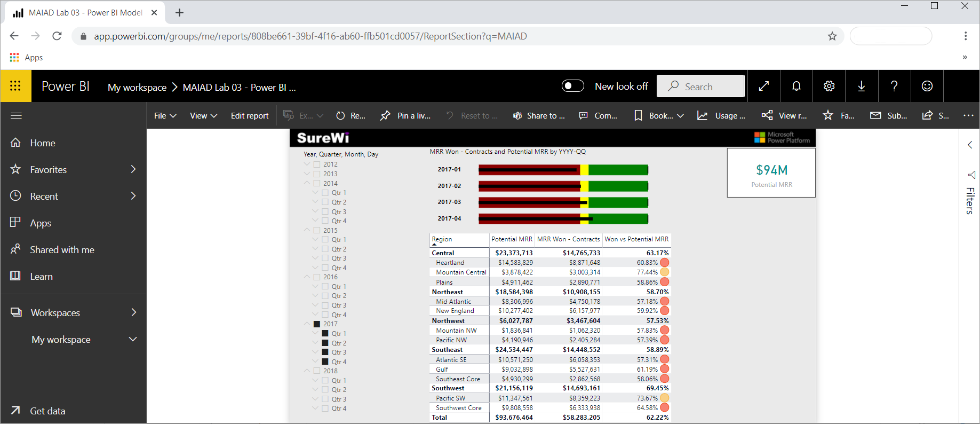Click the Get data arrow icon
Image resolution: width=980 pixels, height=424 pixels.
(16, 410)
